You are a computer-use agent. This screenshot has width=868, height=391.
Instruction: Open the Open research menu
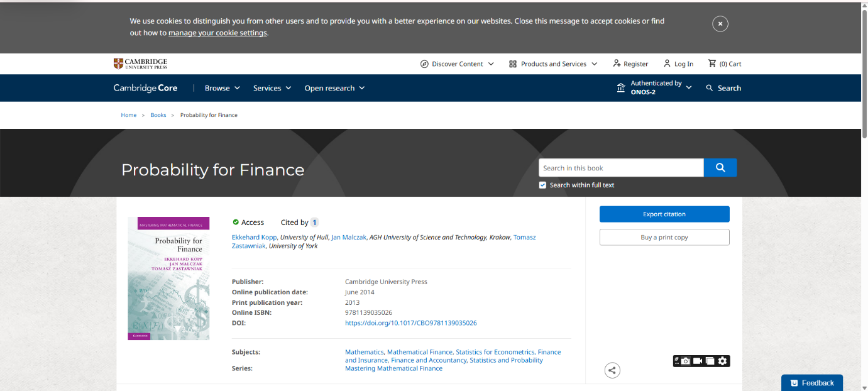click(334, 88)
